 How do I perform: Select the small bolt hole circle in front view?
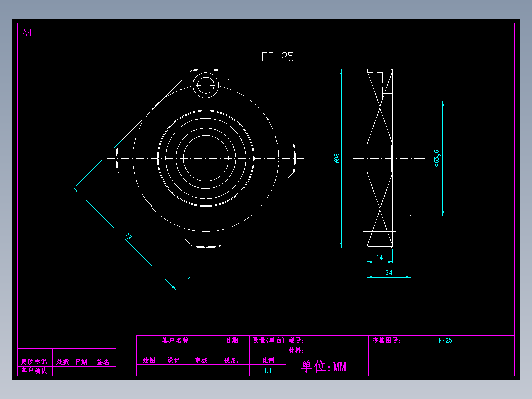(x=206, y=85)
